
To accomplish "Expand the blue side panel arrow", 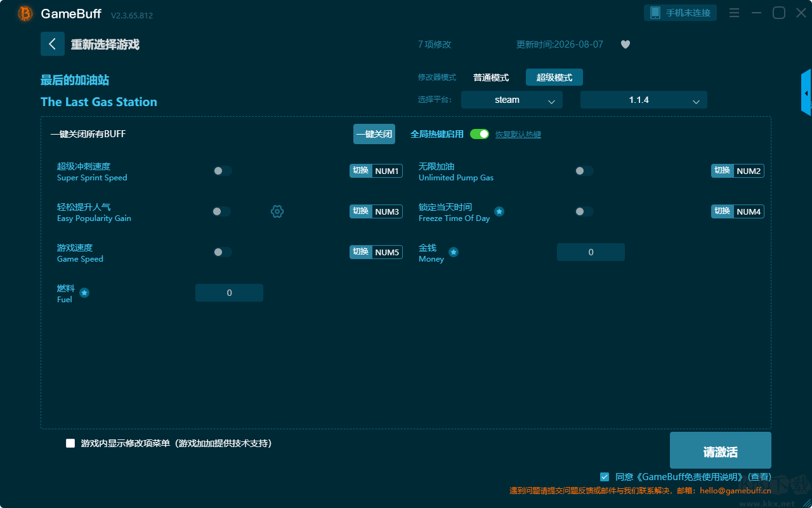I will coord(806,93).
